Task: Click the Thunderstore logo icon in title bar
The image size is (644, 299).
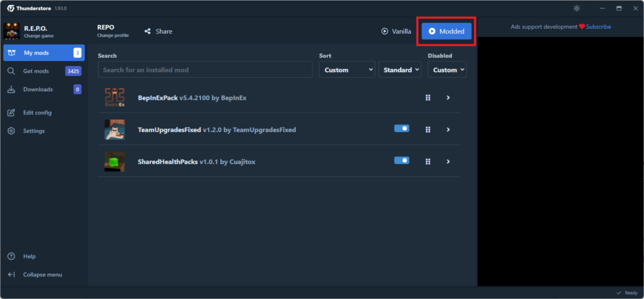Action: 11,8
